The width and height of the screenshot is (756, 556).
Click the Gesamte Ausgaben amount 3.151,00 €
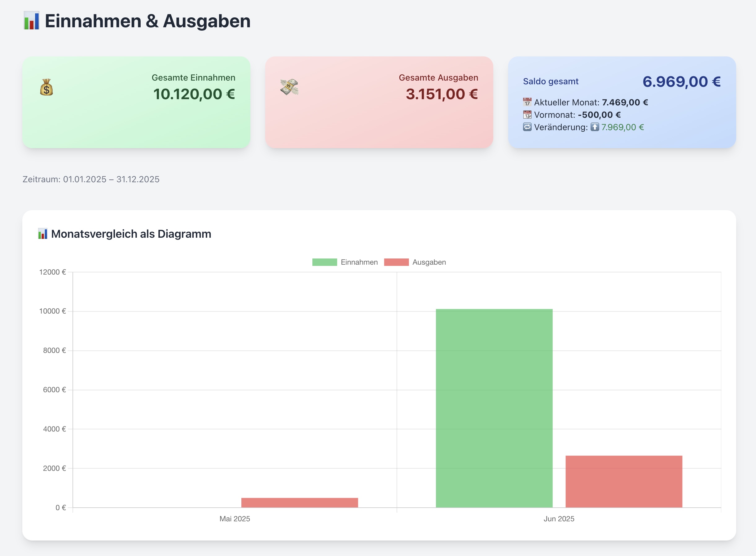point(442,94)
